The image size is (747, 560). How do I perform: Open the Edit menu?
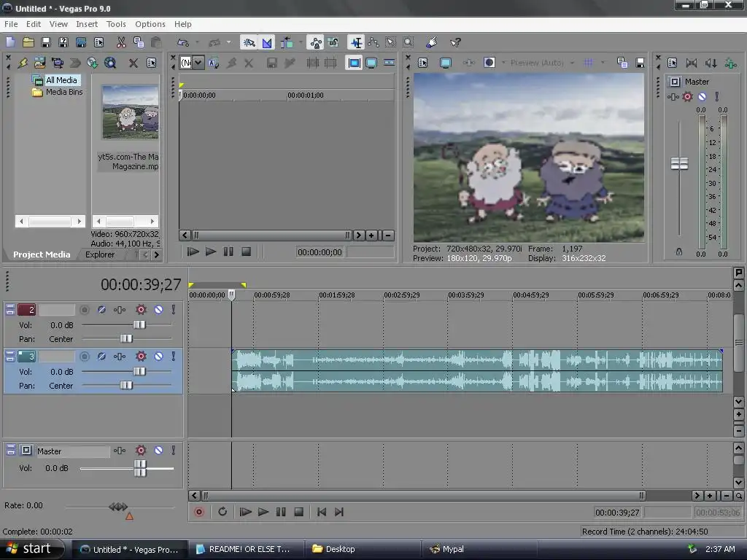34,24
